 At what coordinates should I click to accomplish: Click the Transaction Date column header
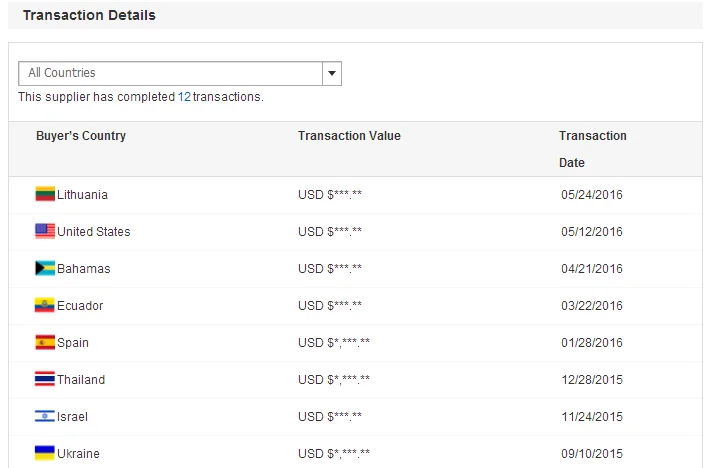pyautogui.click(x=592, y=148)
